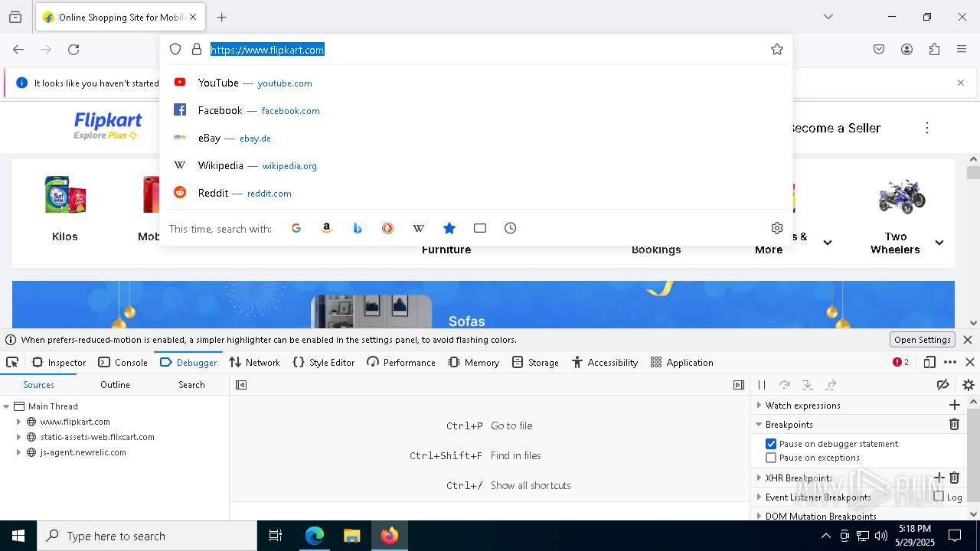Click the debugger Step Out icon

[x=831, y=385]
